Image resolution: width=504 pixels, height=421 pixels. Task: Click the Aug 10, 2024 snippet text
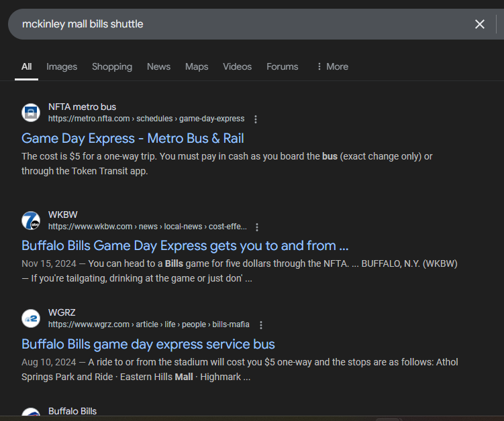pyautogui.click(x=240, y=369)
